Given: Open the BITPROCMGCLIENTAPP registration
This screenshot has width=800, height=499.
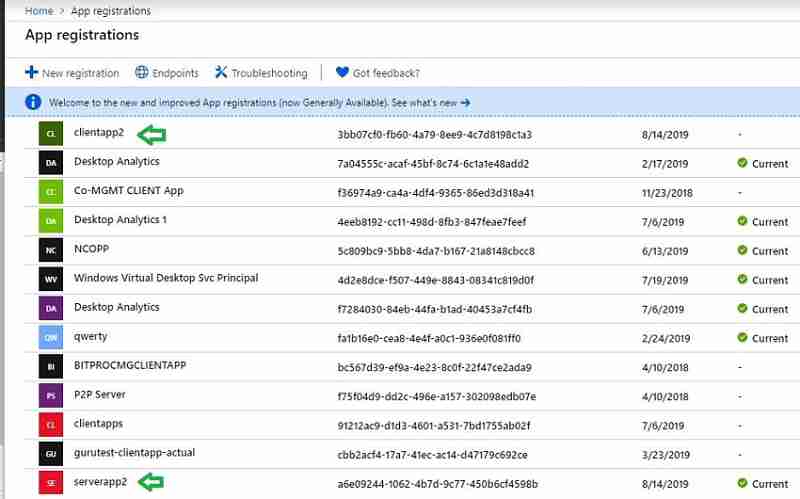Looking at the screenshot, I should coord(130,365).
